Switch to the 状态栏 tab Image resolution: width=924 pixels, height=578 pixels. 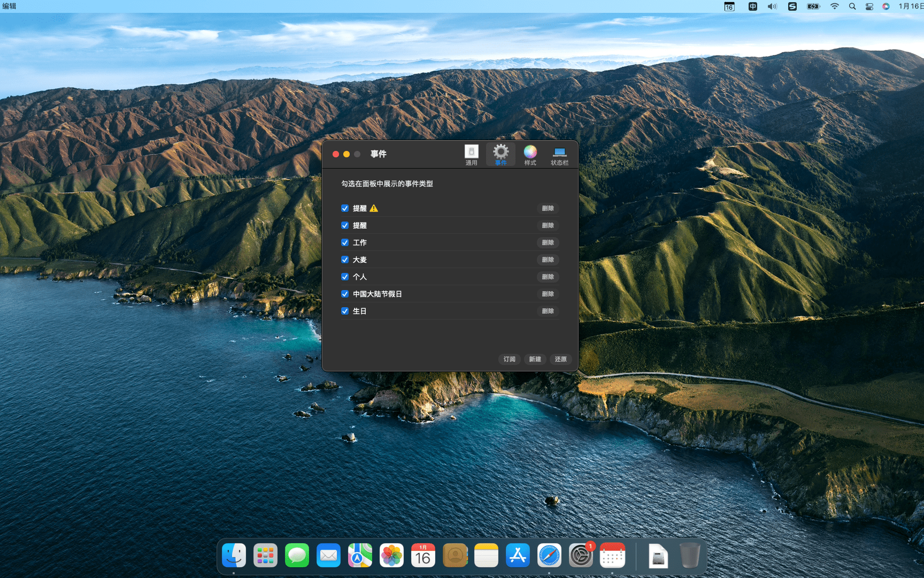click(x=559, y=155)
